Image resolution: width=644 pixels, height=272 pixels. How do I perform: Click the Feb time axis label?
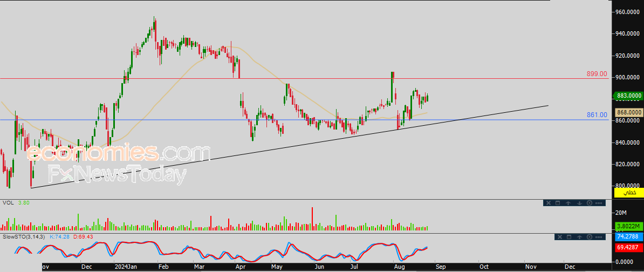click(x=163, y=267)
